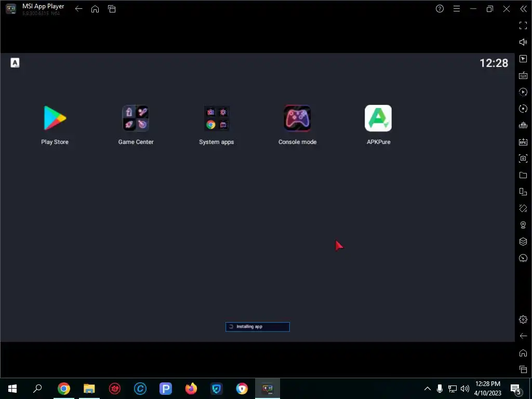Open the taskbar date and time
532x399 pixels.
click(487, 389)
